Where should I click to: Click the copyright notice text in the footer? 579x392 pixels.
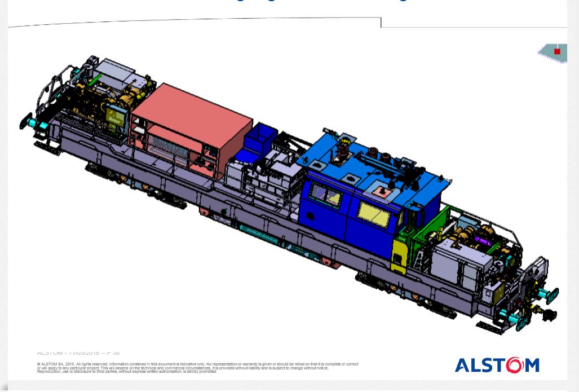(x=197, y=368)
